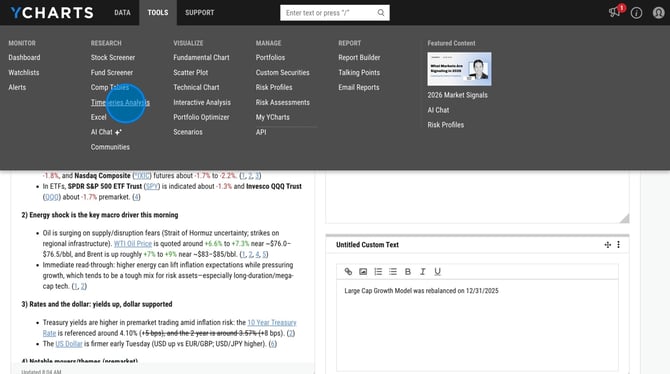670x374 pixels.
Task: Click the info circle icon
Action: click(x=636, y=13)
